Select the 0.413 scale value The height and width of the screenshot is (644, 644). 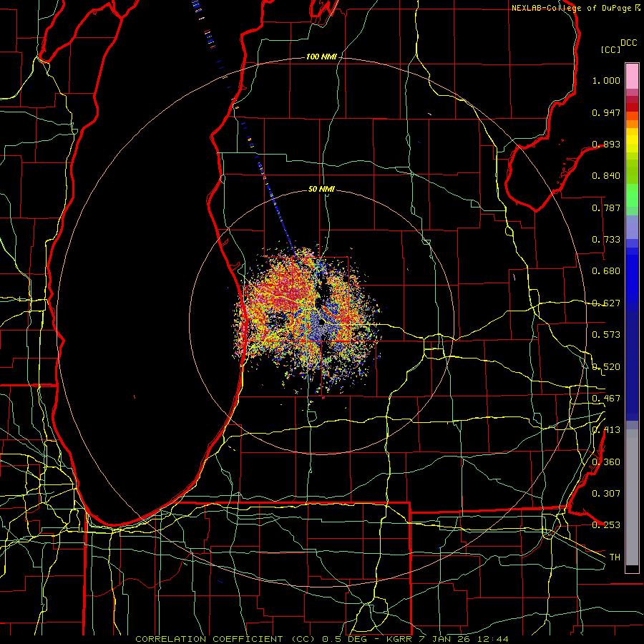click(x=606, y=430)
